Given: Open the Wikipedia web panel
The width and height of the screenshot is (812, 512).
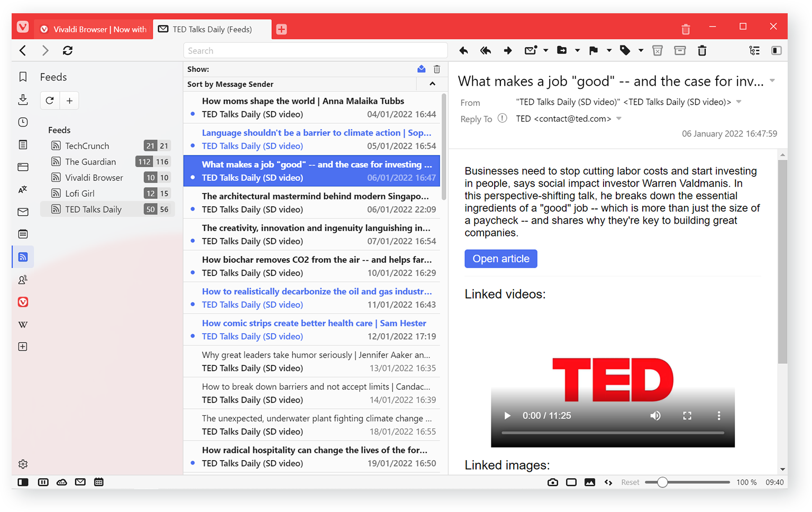Looking at the screenshot, I should (23, 325).
